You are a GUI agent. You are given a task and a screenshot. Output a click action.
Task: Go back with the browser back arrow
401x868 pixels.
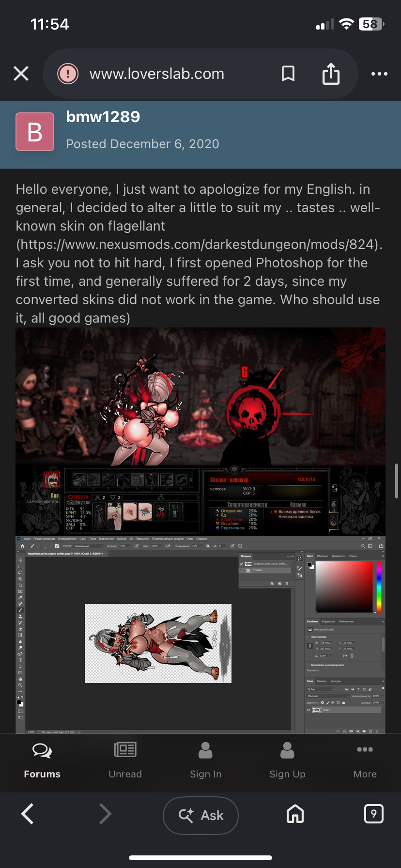click(x=28, y=814)
